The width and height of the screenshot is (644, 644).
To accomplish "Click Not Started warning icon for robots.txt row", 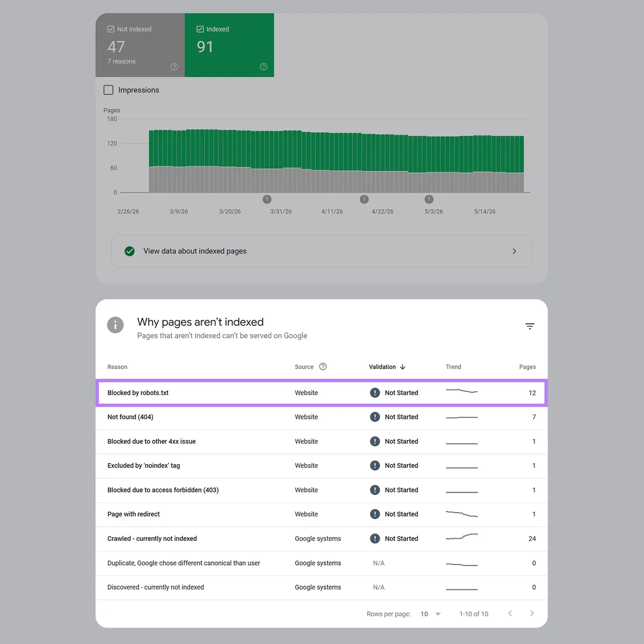I will 375,393.
